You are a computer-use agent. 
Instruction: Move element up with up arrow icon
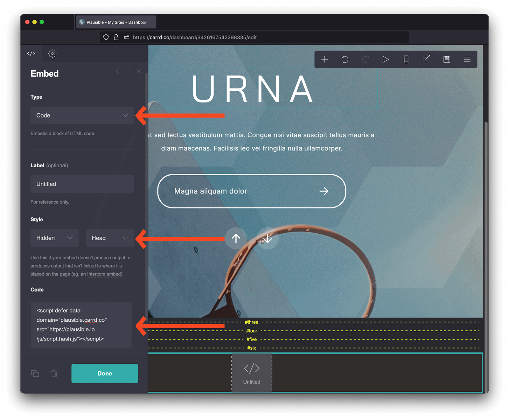(x=236, y=238)
